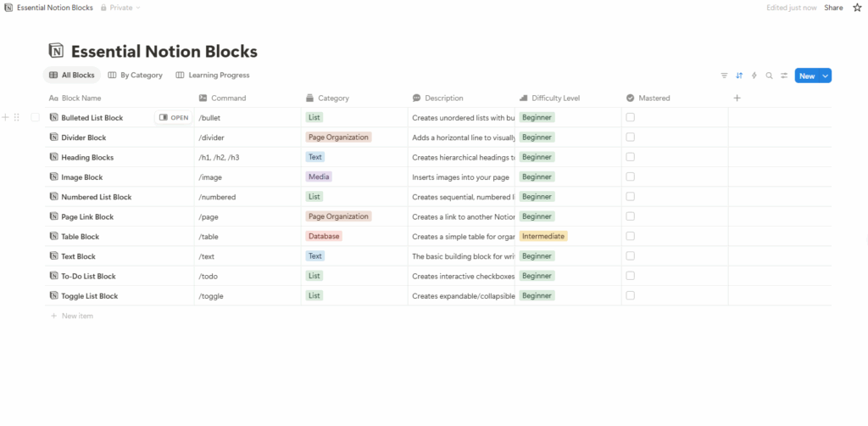Image resolution: width=868 pixels, height=426 pixels.
Task: Click the page icon of To-Do List Block
Action: (53, 276)
